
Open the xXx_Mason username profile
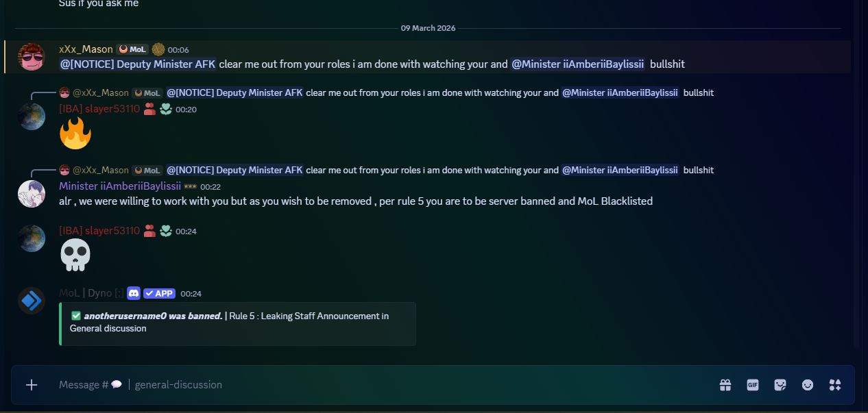(86, 49)
